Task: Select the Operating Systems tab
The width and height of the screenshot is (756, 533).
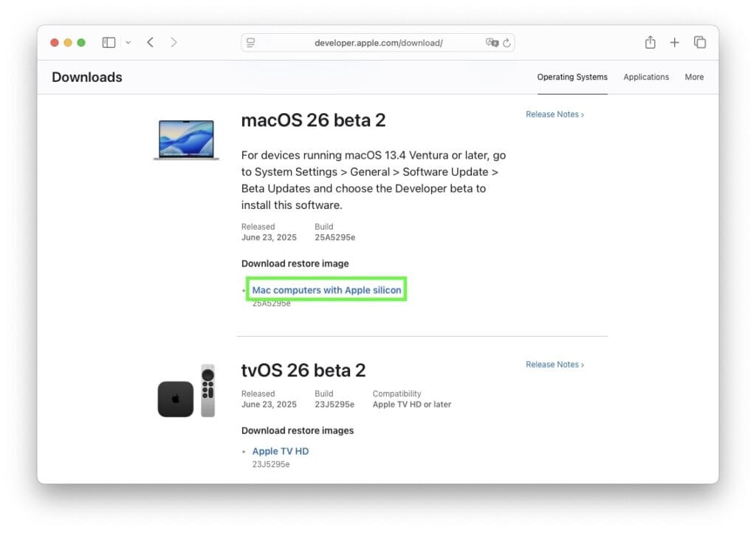Action: [572, 77]
